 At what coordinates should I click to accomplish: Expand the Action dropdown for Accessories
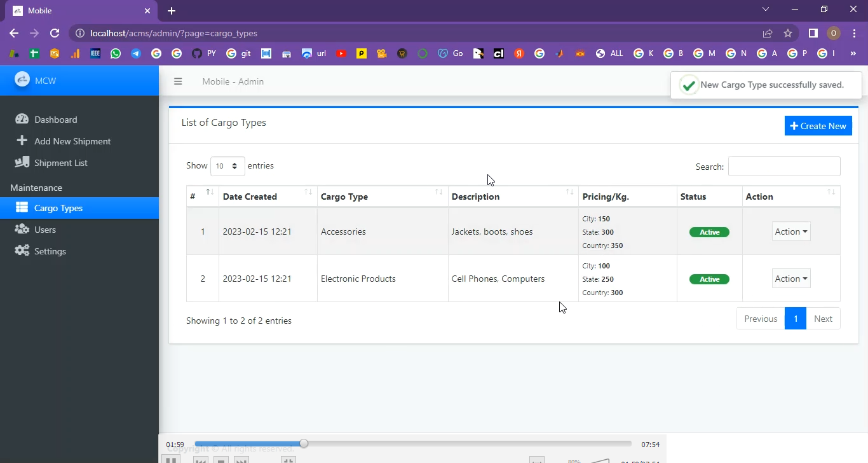791,231
